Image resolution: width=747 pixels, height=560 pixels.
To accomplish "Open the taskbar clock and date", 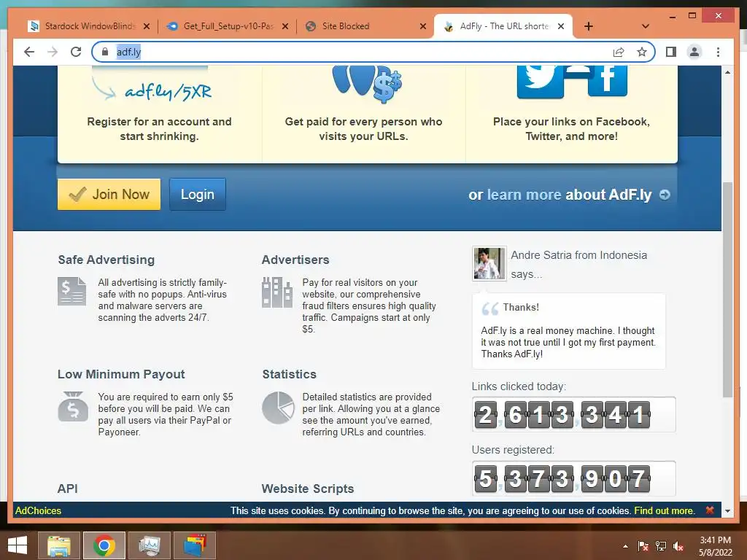I will tap(715, 546).
